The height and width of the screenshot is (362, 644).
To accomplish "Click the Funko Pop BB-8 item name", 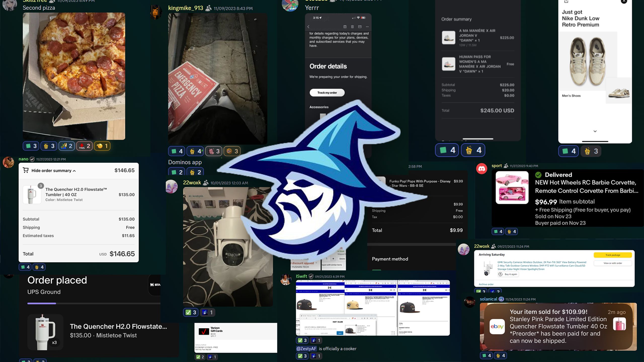I will pos(420,183).
